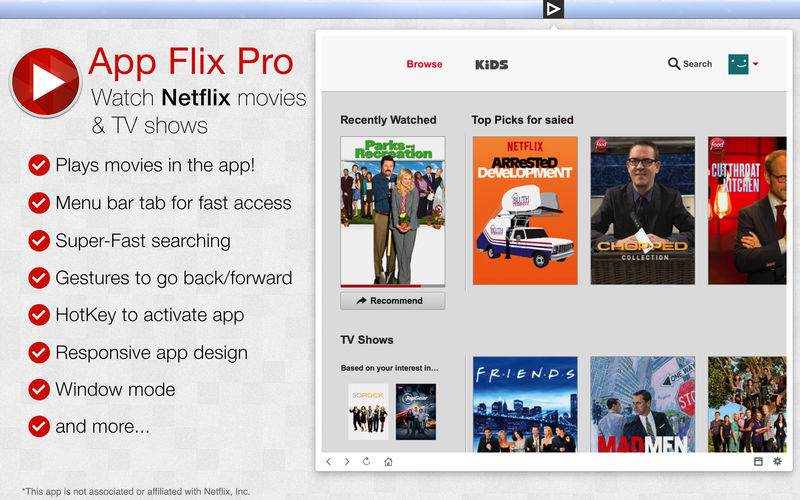Open the Browse tab
Viewport: 800px width, 500px height.
pyautogui.click(x=424, y=64)
